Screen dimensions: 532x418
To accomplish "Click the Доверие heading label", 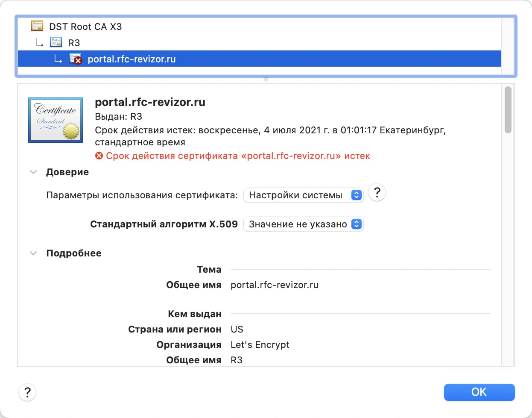I will click(x=67, y=172).
